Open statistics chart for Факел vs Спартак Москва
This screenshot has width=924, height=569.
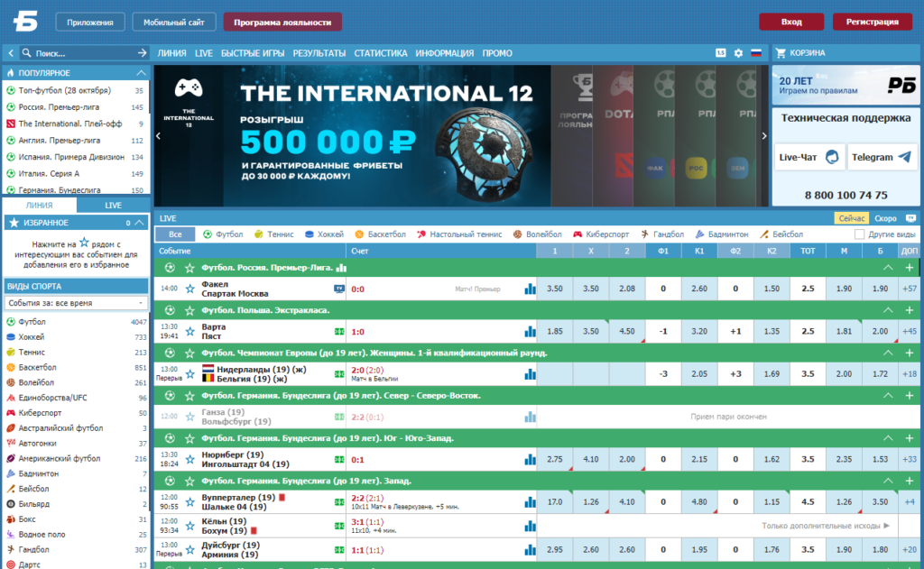click(531, 289)
